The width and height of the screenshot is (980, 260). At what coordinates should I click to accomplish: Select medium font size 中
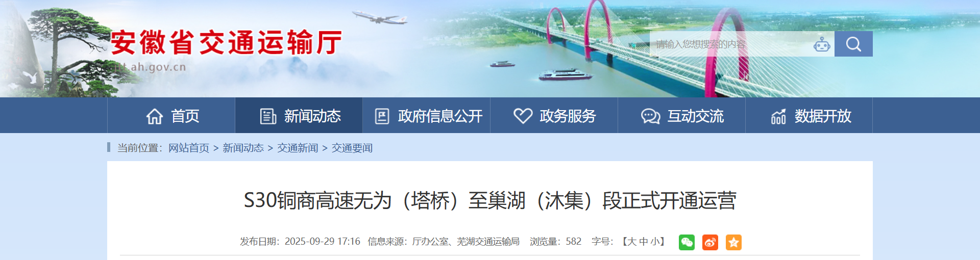[x=643, y=242]
